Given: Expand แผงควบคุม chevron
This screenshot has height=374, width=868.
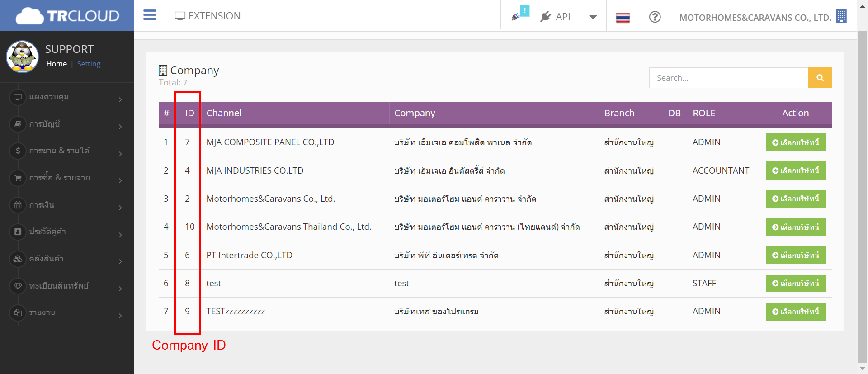Looking at the screenshot, I should pos(120,99).
